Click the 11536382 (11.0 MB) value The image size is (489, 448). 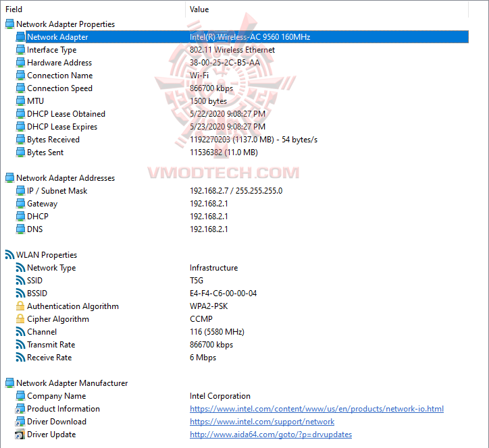[224, 152]
